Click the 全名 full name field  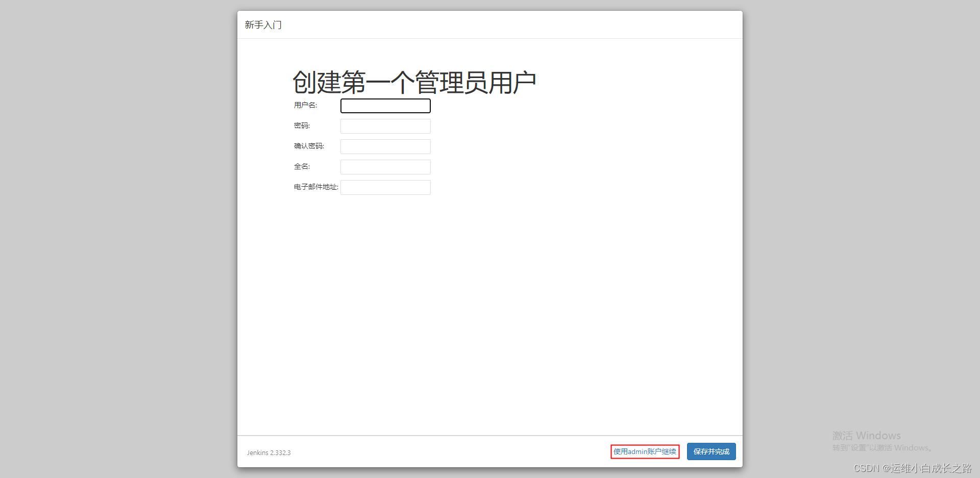385,167
